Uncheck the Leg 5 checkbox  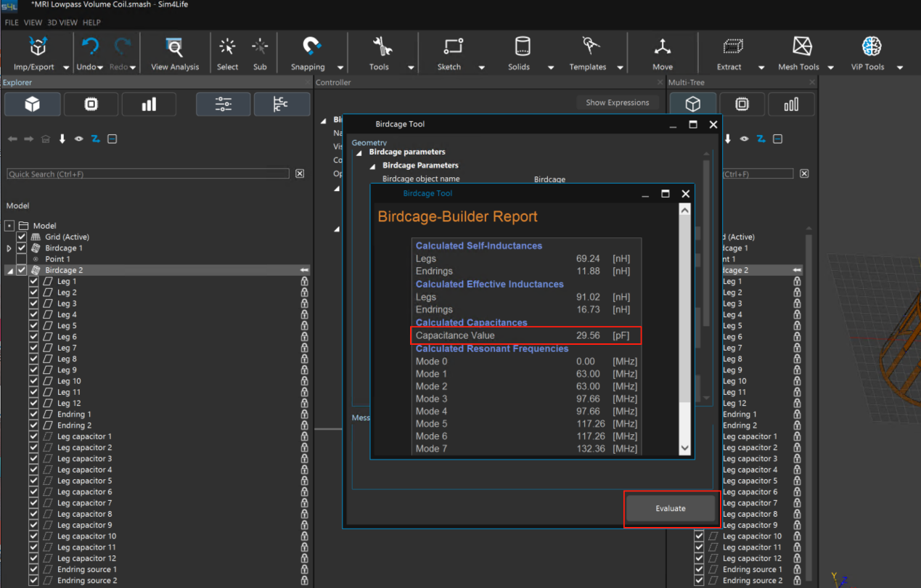tap(33, 326)
